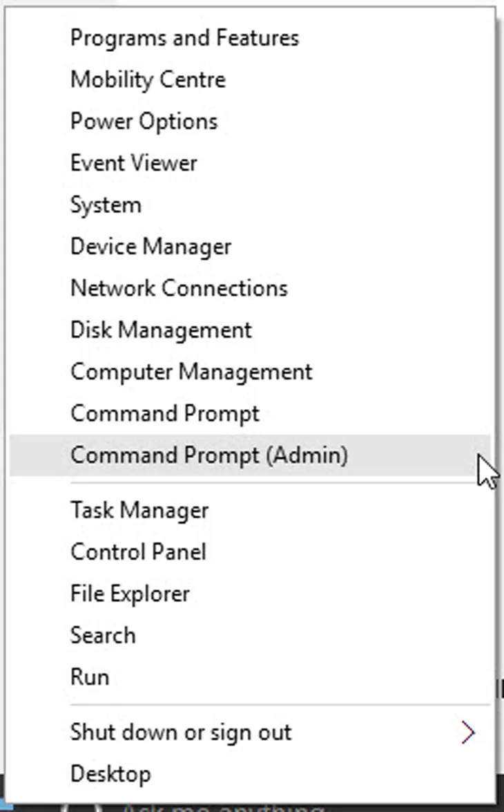Image resolution: width=504 pixels, height=812 pixels.
Task: Open the System menu entry
Action: coord(106,205)
